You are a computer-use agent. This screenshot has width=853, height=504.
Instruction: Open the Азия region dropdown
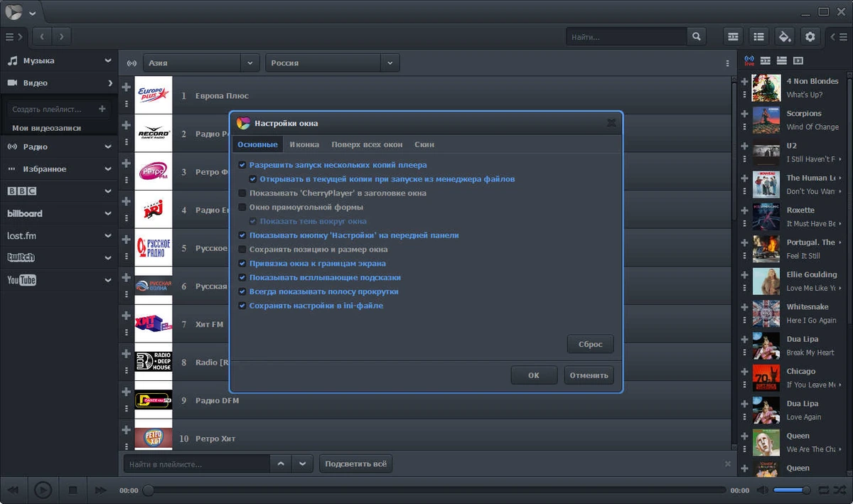click(201, 63)
